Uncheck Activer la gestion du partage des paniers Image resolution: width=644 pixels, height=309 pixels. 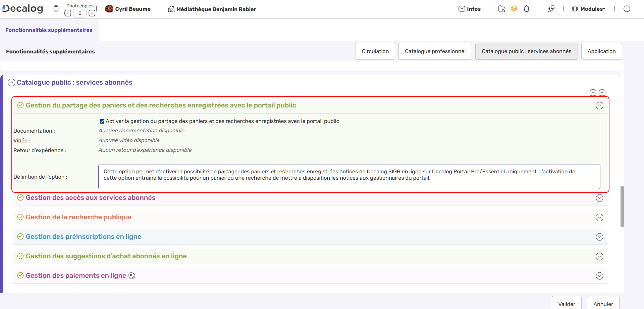pyautogui.click(x=102, y=121)
